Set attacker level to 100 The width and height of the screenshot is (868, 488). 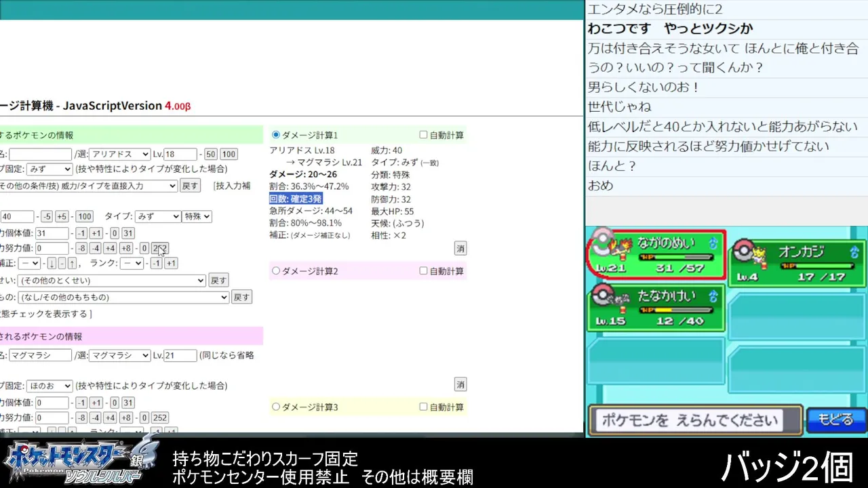(x=229, y=155)
